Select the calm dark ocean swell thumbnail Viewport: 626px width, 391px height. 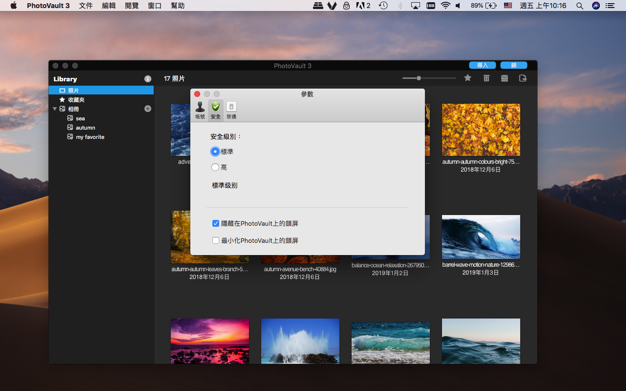pyautogui.click(x=481, y=341)
